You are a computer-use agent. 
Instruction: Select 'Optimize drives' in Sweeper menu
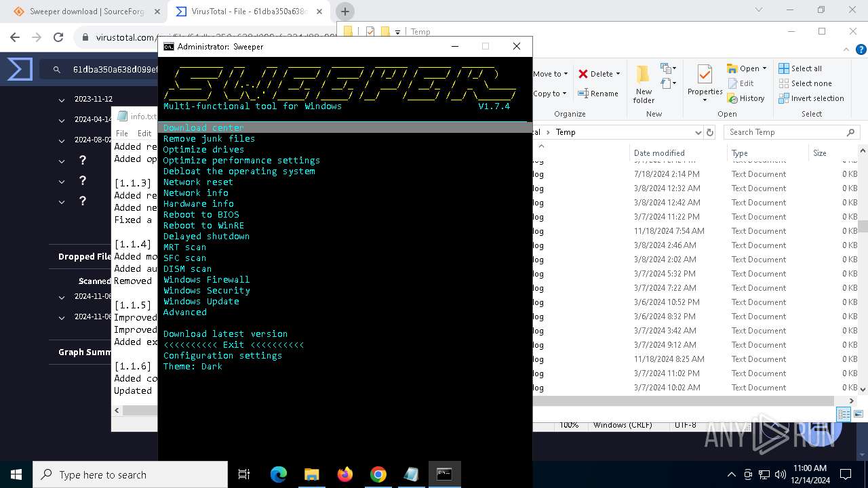[203, 149]
